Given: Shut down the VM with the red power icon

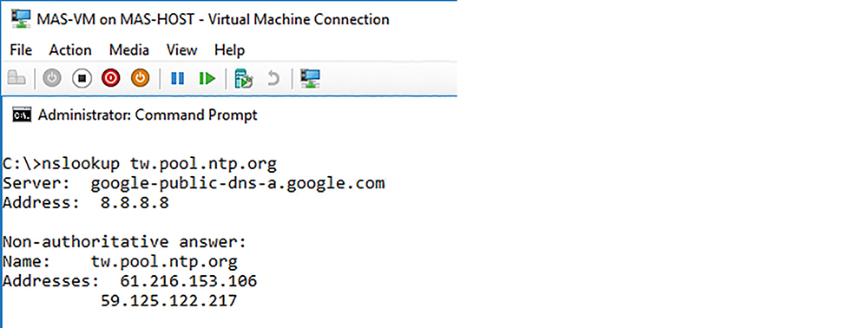Looking at the screenshot, I should [x=111, y=79].
